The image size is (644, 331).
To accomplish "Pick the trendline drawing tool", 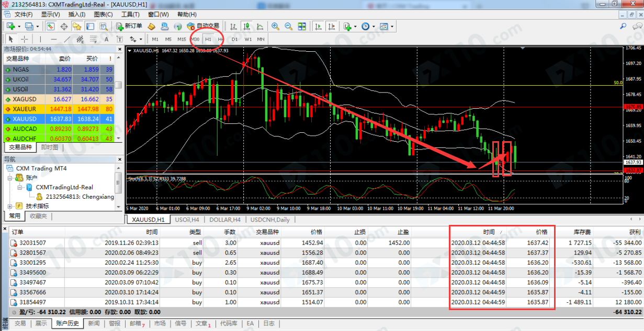I will click(67, 39).
